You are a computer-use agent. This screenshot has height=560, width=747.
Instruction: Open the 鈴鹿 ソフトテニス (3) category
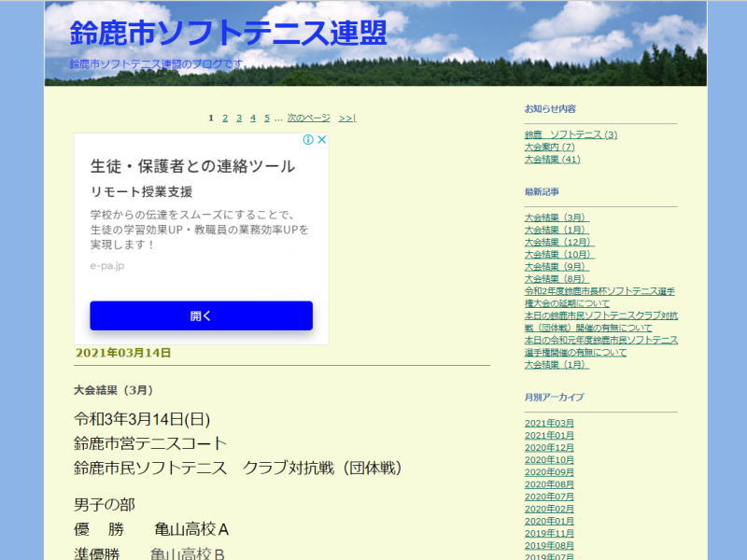(571, 135)
